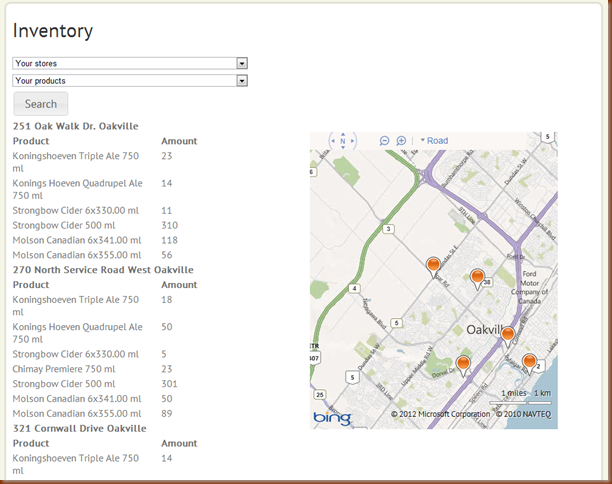Click the pushpin beside route 2 near lake
Viewport: 612px width, 484px height.
[529, 362]
